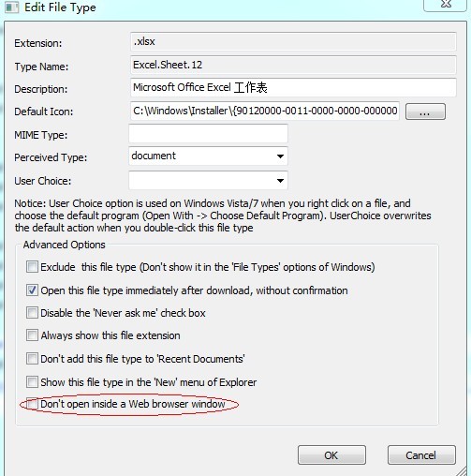Screen dimensions: 471x476
Task: Open the User Choice dropdown arrow
Action: click(280, 180)
